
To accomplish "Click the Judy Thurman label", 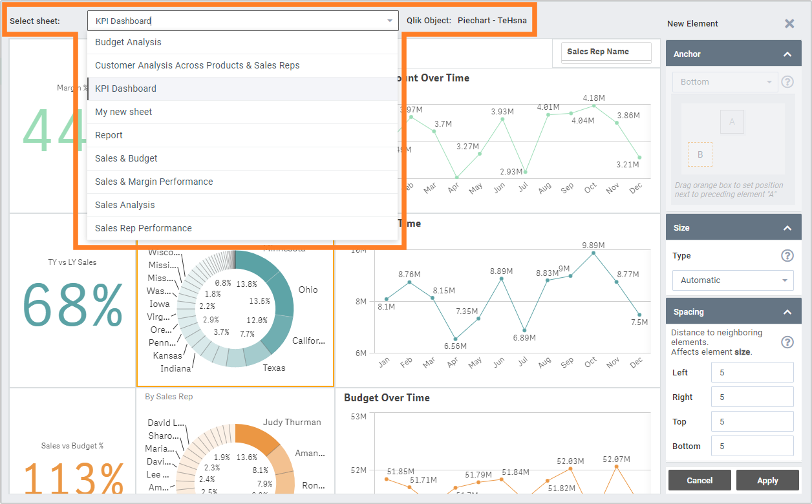I will point(292,422).
